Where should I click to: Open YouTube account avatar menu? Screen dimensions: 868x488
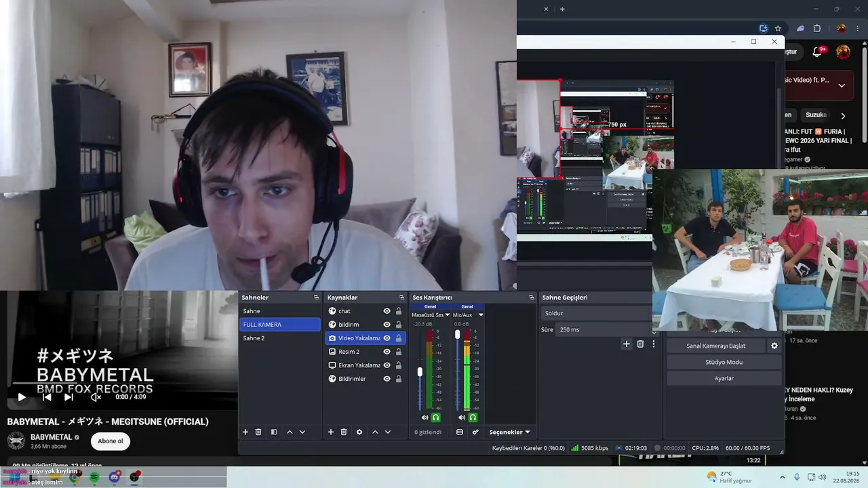(x=843, y=52)
